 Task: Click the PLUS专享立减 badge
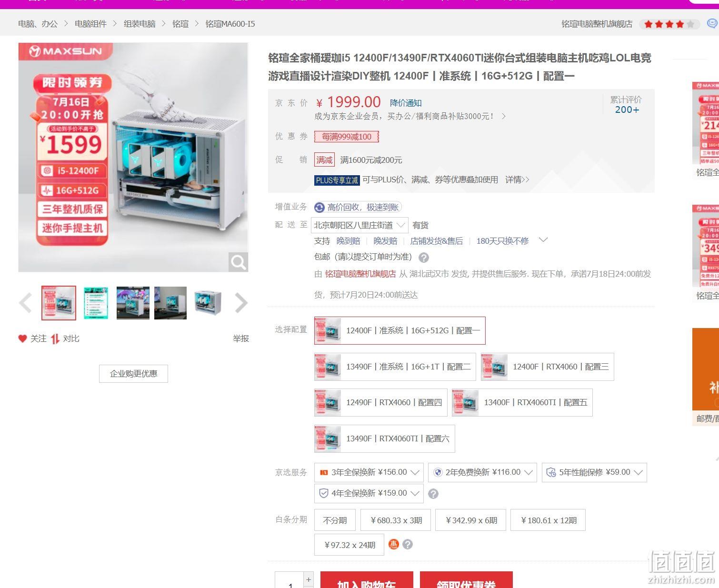pos(337,180)
